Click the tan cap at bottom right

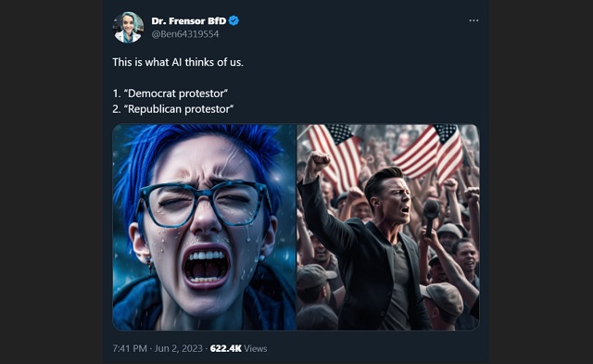pos(443,297)
